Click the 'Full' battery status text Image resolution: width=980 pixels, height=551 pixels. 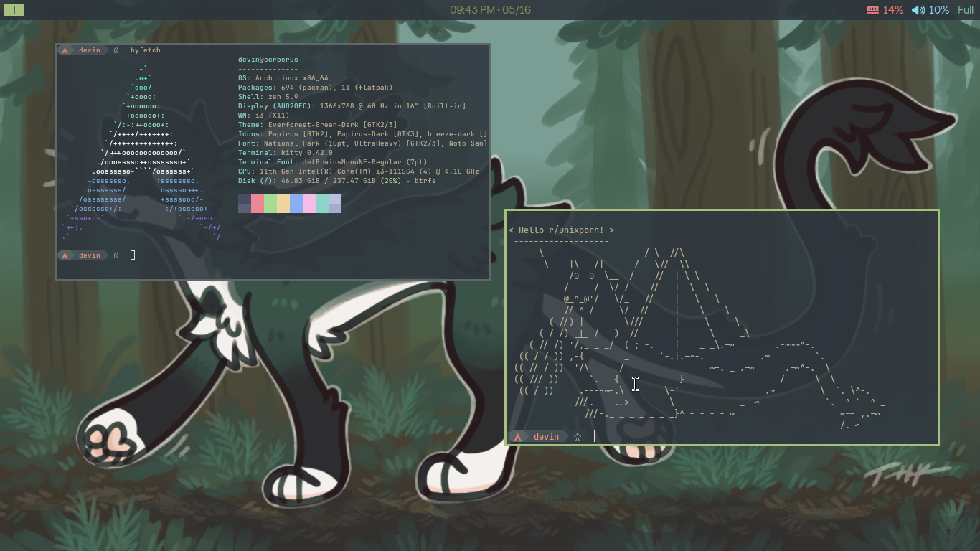tap(965, 10)
